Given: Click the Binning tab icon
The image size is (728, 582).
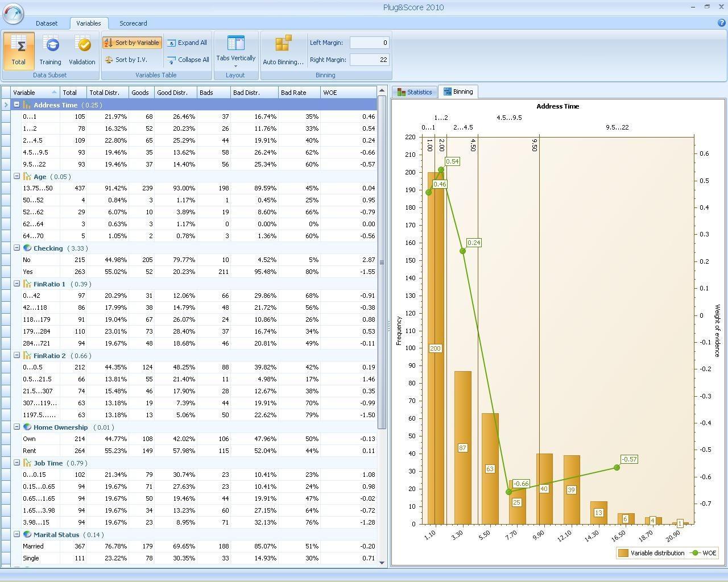Looking at the screenshot, I should pyautogui.click(x=447, y=92).
